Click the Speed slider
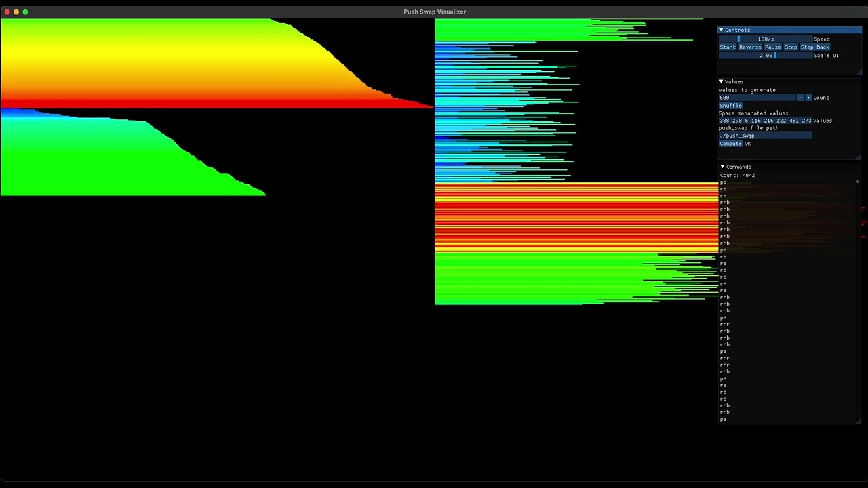The image size is (868, 488). pyautogui.click(x=765, y=39)
